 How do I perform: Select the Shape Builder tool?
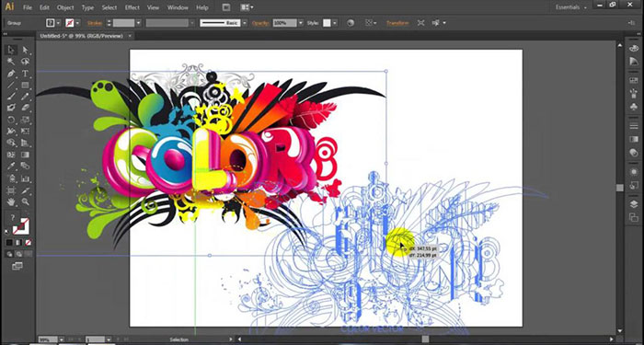[x=11, y=144]
